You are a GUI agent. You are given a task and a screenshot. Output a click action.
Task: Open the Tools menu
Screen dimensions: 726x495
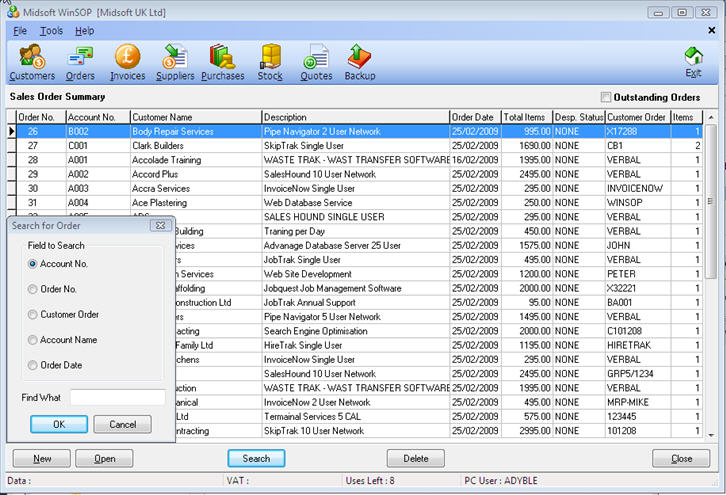pos(51,31)
